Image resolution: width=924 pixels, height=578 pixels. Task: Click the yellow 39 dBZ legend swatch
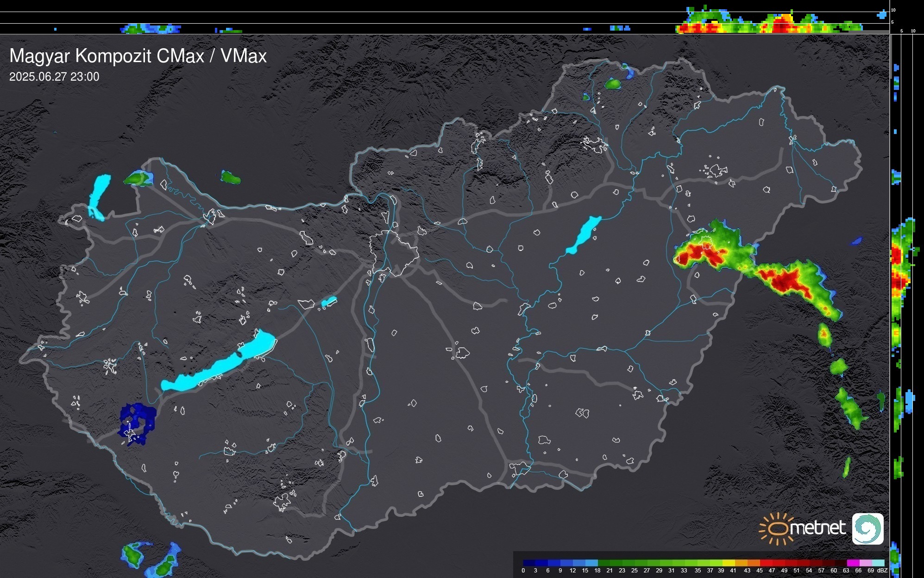coord(728,563)
